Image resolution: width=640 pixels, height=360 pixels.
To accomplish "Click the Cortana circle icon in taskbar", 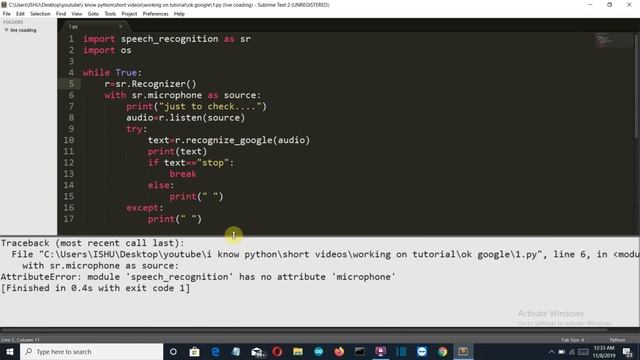I will coord(173,351).
